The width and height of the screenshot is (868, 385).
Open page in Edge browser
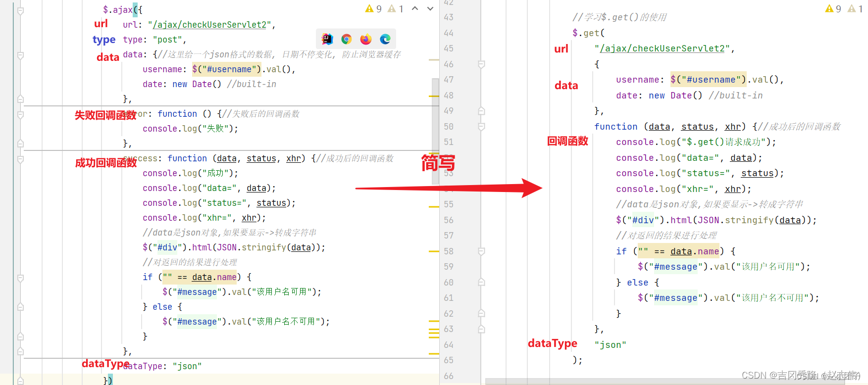(385, 39)
